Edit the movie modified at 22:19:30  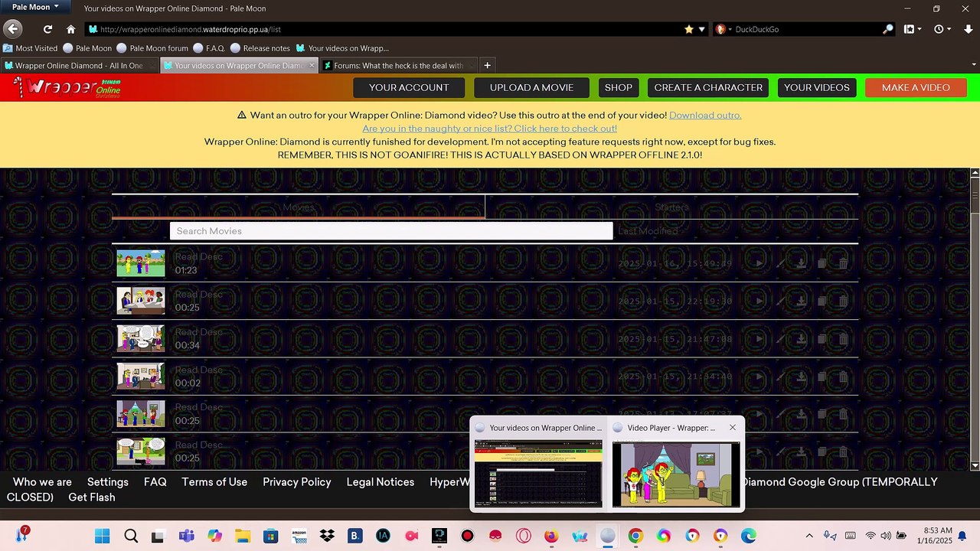781,301
